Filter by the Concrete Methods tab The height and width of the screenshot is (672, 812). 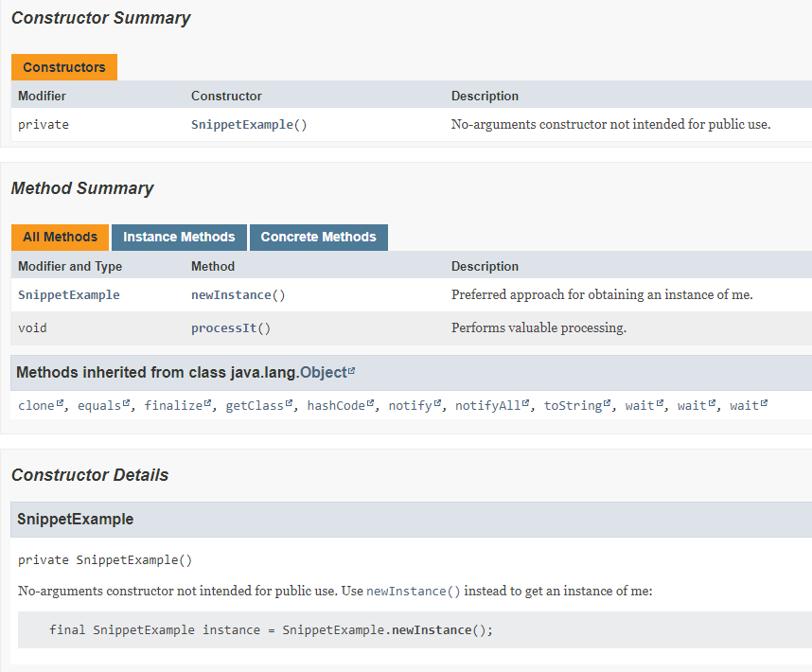pos(318,237)
